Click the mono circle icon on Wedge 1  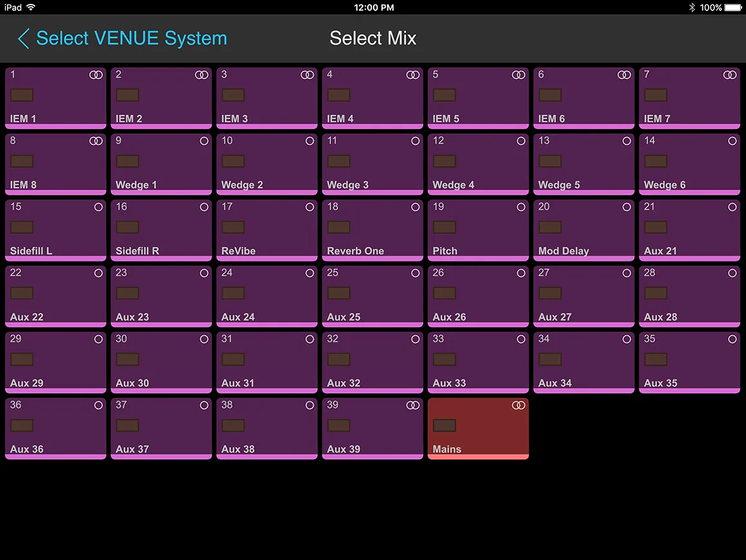click(204, 141)
